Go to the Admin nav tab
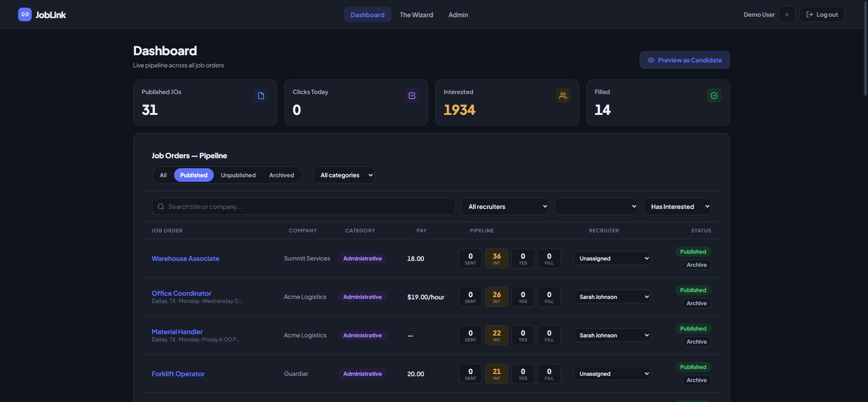 point(458,14)
